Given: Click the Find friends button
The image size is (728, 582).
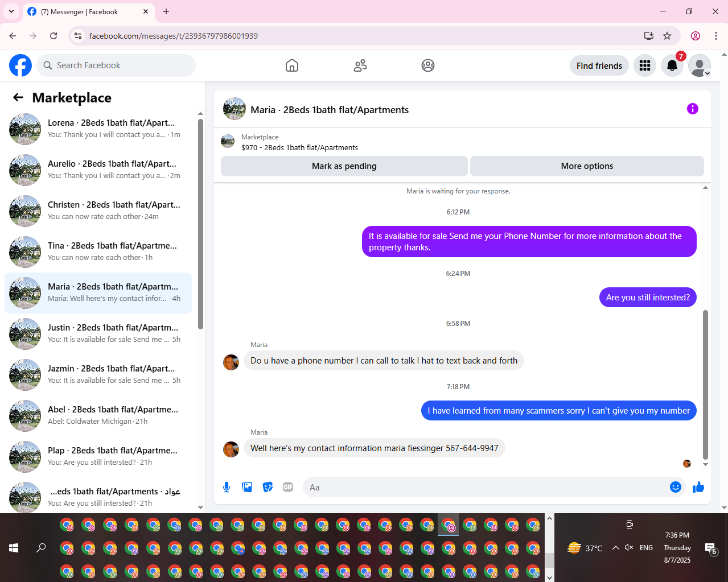Looking at the screenshot, I should [599, 65].
